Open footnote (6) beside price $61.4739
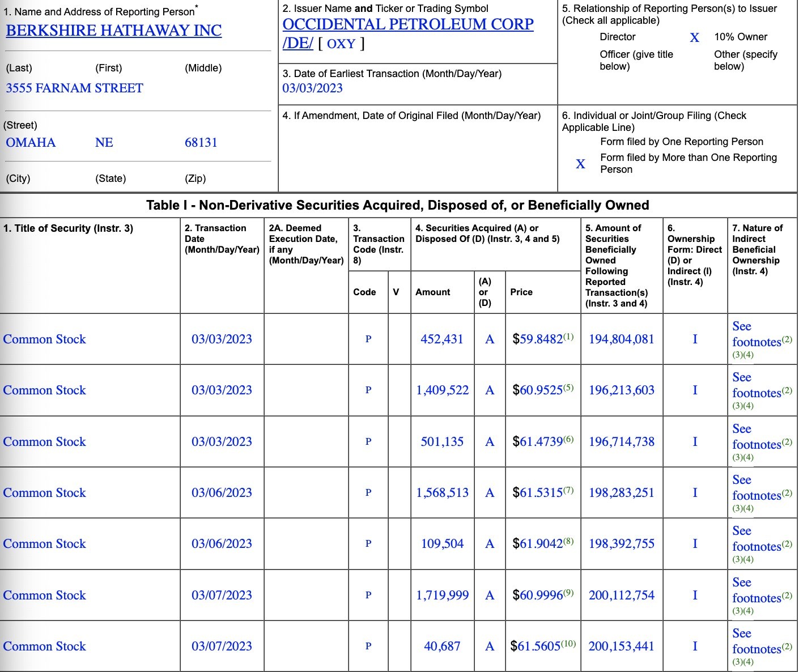Image resolution: width=799 pixels, height=672 pixels. point(568,439)
